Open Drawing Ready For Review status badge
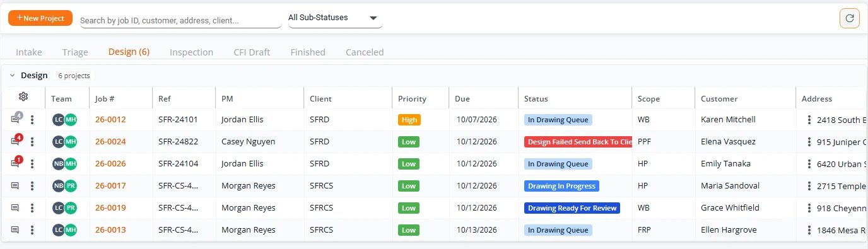Image resolution: width=868 pixels, height=249 pixels. coord(572,208)
